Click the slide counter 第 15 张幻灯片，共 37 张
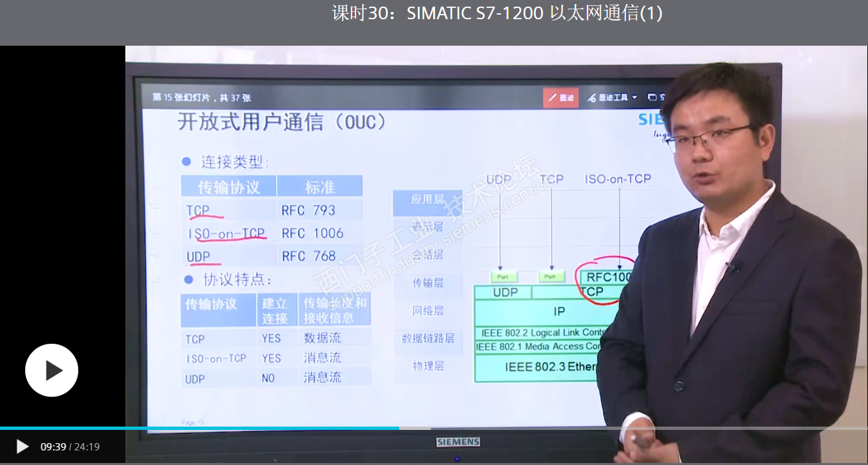868x465 pixels. click(x=201, y=97)
